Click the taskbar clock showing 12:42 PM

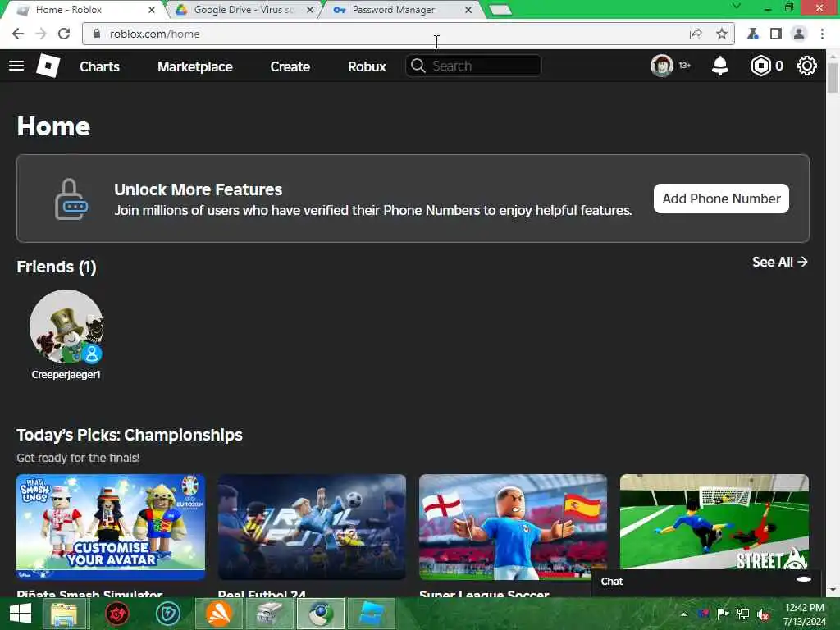coord(804,614)
